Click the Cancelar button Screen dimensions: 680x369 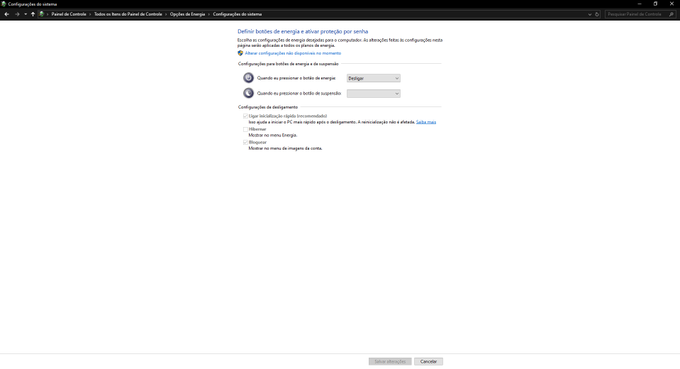click(428, 362)
